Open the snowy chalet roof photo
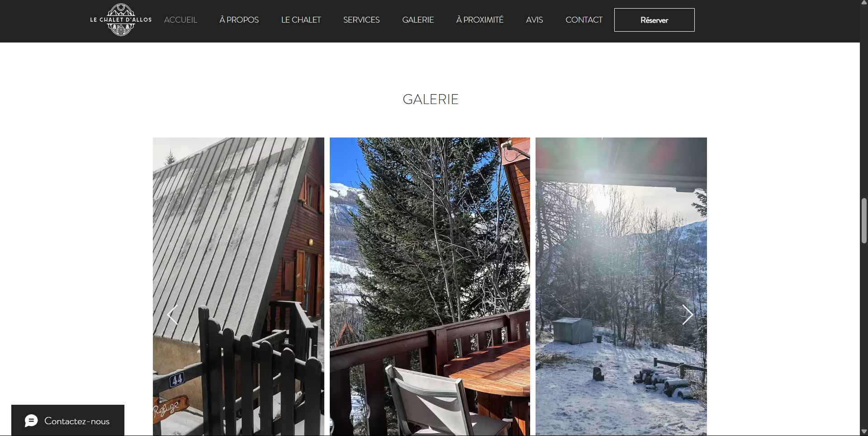The width and height of the screenshot is (868, 436). point(238,286)
